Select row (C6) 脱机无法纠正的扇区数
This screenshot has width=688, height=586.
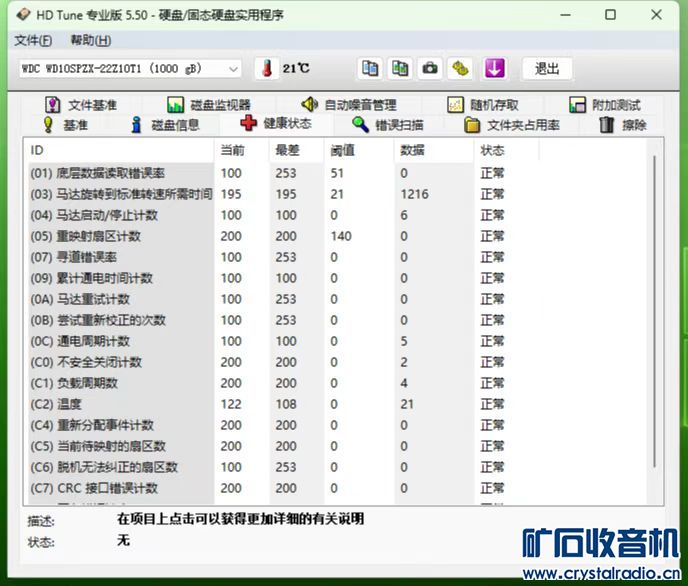[338, 467]
